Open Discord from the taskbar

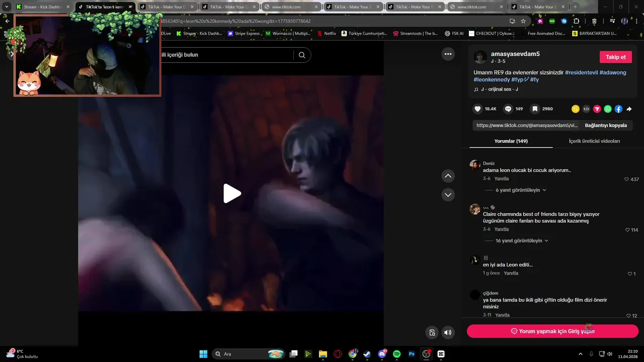tap(382, 354)
